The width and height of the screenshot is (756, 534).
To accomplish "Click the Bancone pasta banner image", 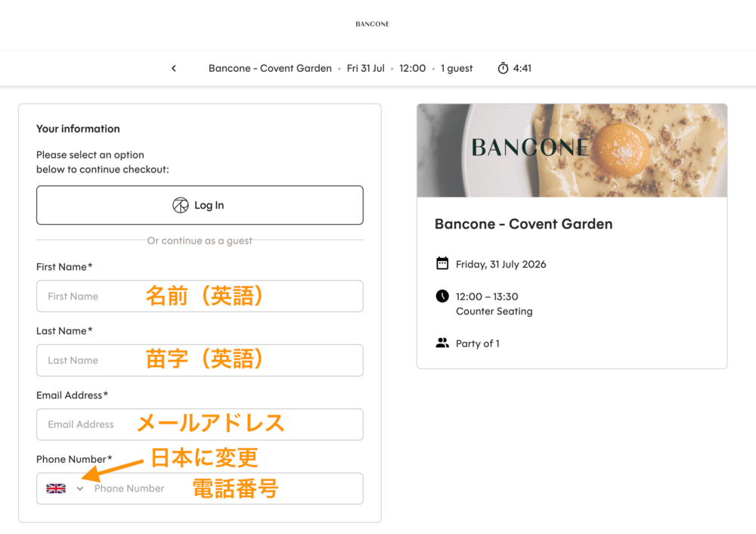I will (x=572, y=150).
